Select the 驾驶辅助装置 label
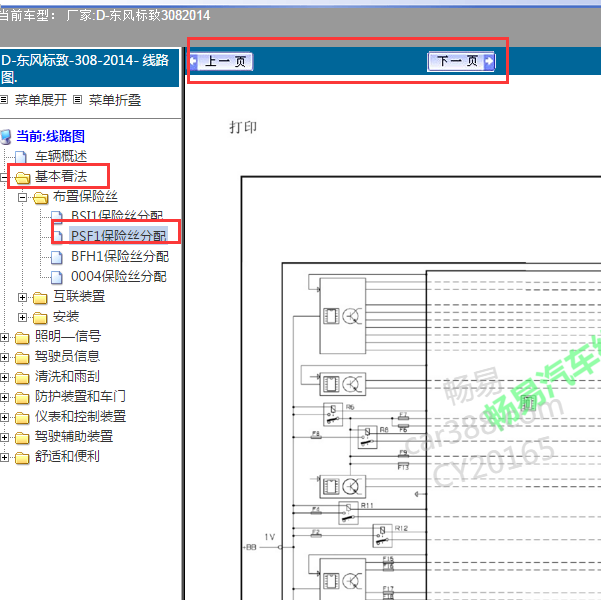 [74, 436]
